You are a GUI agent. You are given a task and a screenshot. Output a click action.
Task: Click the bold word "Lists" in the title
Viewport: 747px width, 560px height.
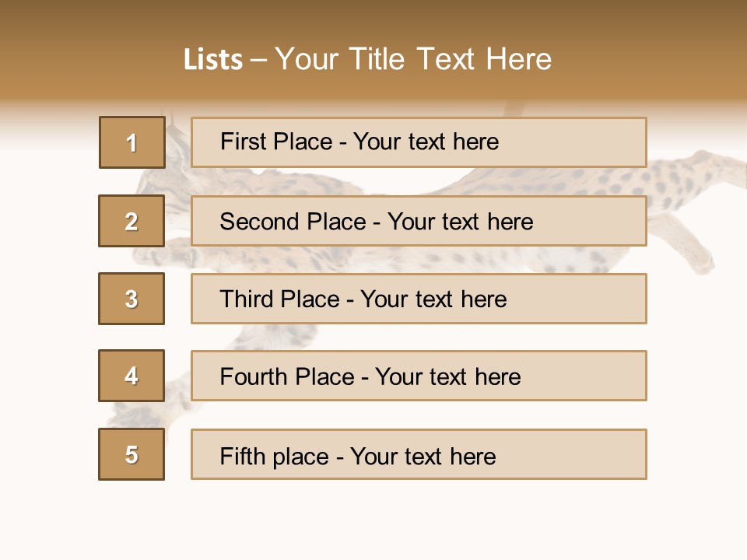(212, 60)
